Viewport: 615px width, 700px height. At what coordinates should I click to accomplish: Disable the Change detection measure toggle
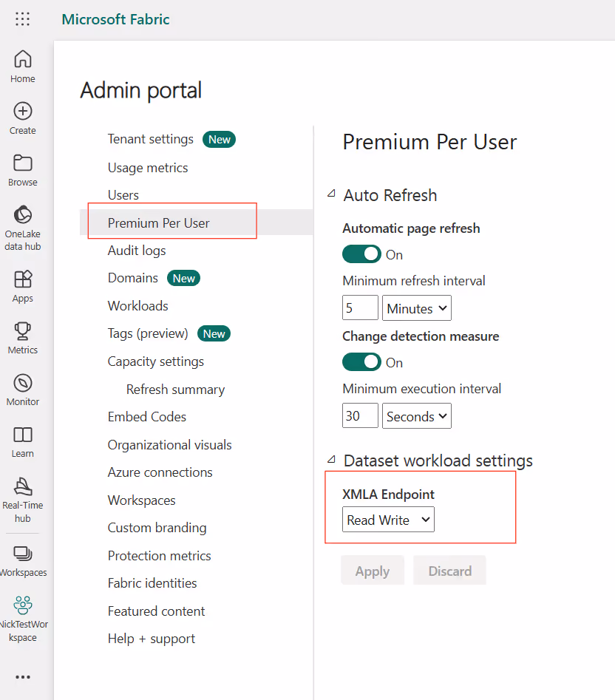point(361,362)
